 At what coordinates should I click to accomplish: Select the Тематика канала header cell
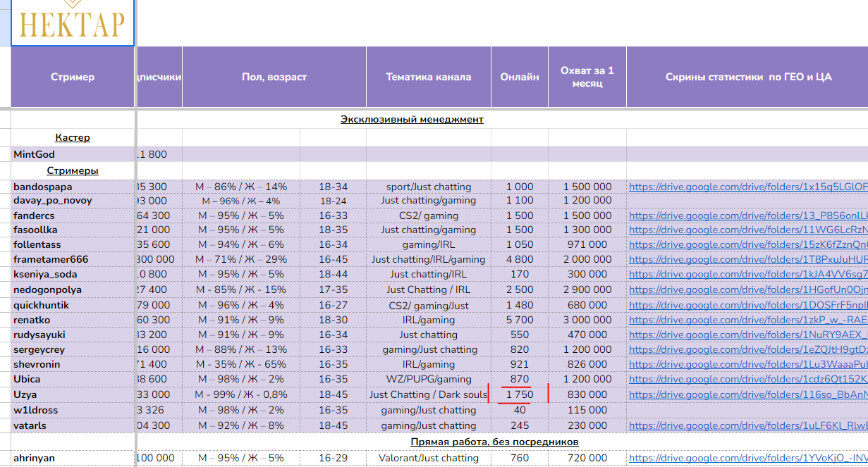pos(429,77)
